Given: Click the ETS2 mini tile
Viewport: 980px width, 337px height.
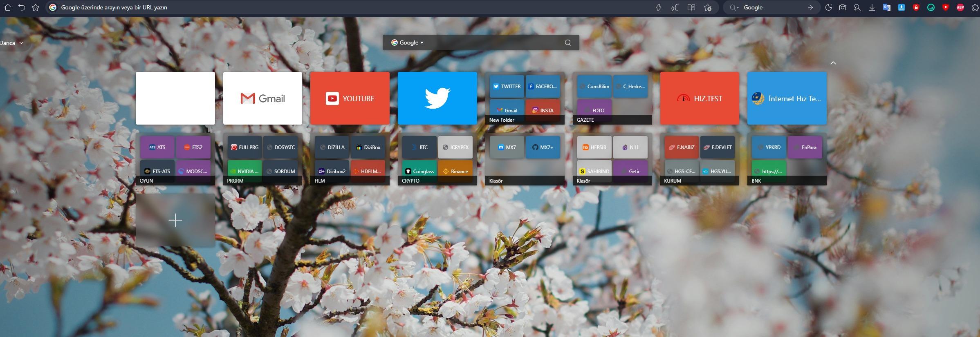Looking at the screenshot, I should tap(193, 147).
